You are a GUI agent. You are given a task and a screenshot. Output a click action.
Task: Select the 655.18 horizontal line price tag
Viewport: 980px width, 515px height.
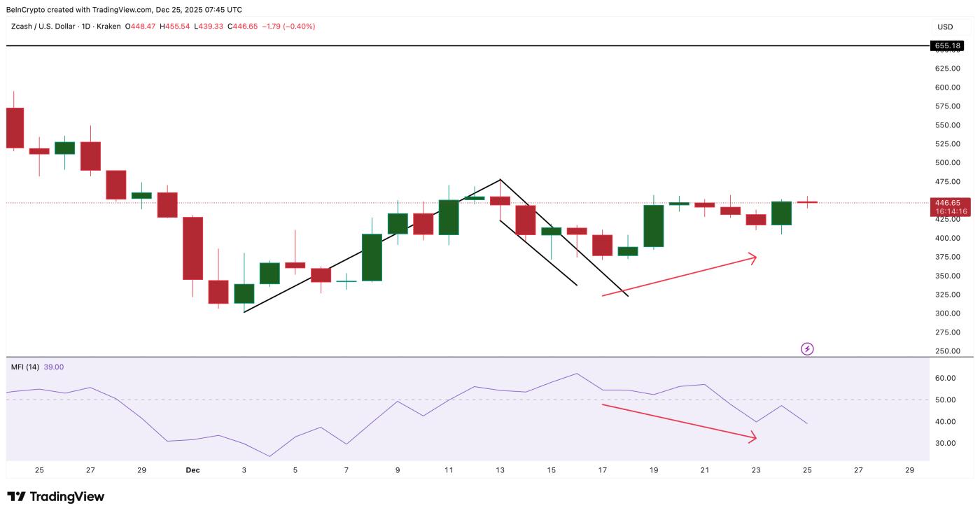pyautogui.click(x=948, y=45)
